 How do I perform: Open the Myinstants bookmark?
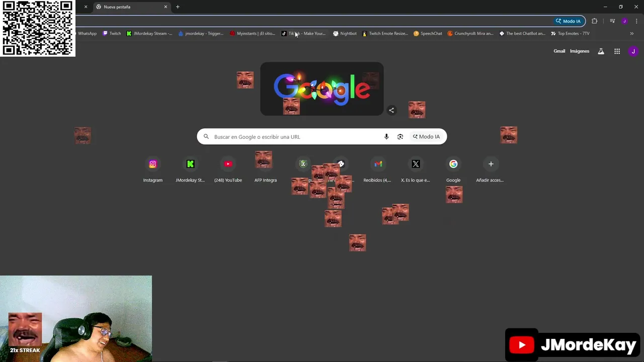pyautogui.click(x=253, y=34)
